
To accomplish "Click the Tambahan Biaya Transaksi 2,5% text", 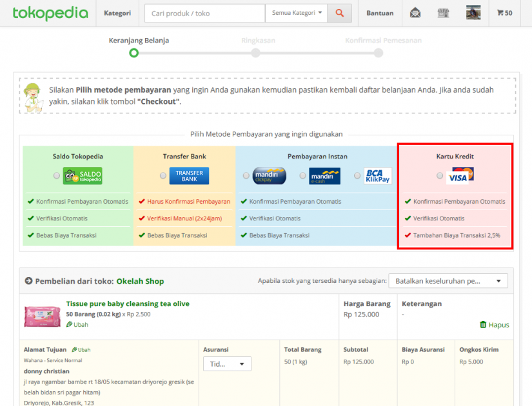I will point(457,235).
